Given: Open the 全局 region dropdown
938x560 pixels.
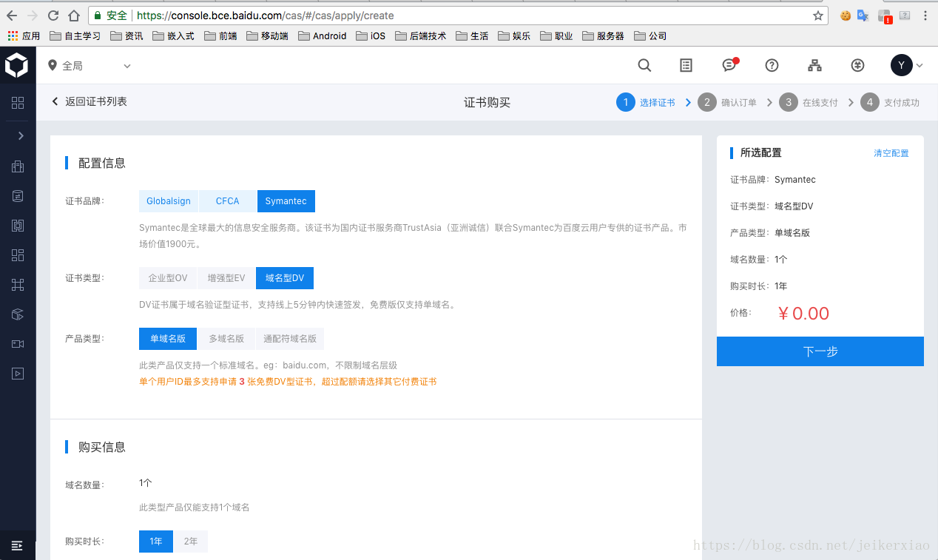Looking at the screenshot, I should tap(89, 66).
